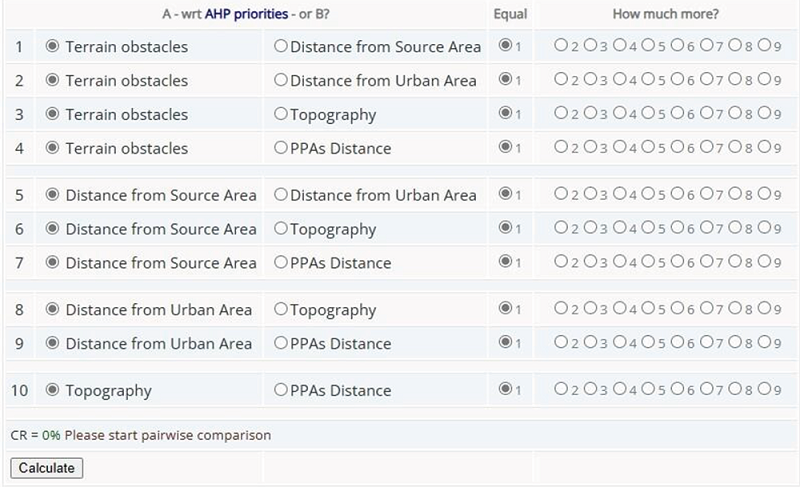Set row 1 intensity to 9
Screen dimensions: 800x487
tap(763, 47)
